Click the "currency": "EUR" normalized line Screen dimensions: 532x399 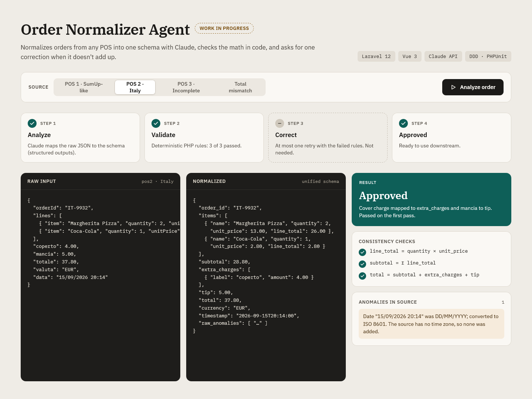click(x=225, y=308)
